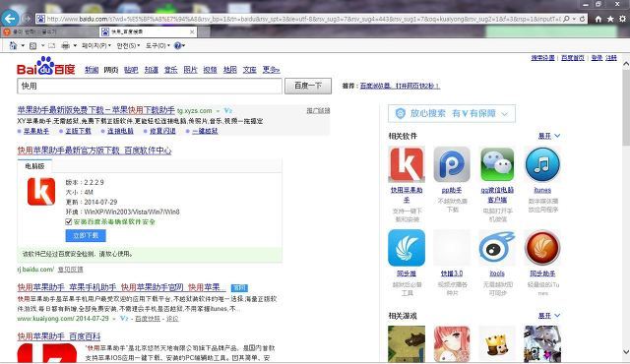Open the crown game thumbnail
Image resolution: width=630 pixels, height=364 pixels.
pyautogui.click(x=497, y=344)
